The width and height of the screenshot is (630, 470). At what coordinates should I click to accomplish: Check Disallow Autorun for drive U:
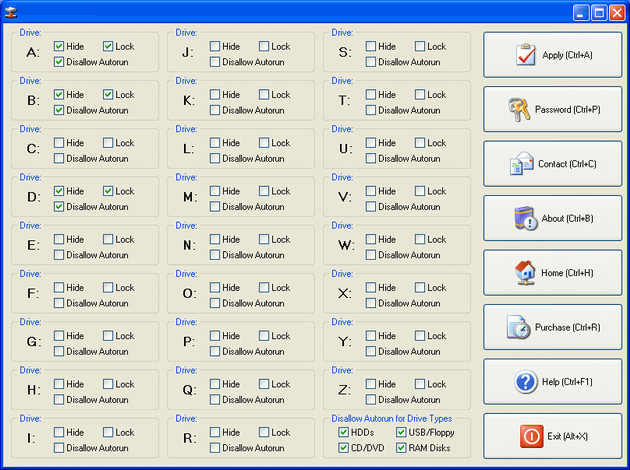click(370, 158)
